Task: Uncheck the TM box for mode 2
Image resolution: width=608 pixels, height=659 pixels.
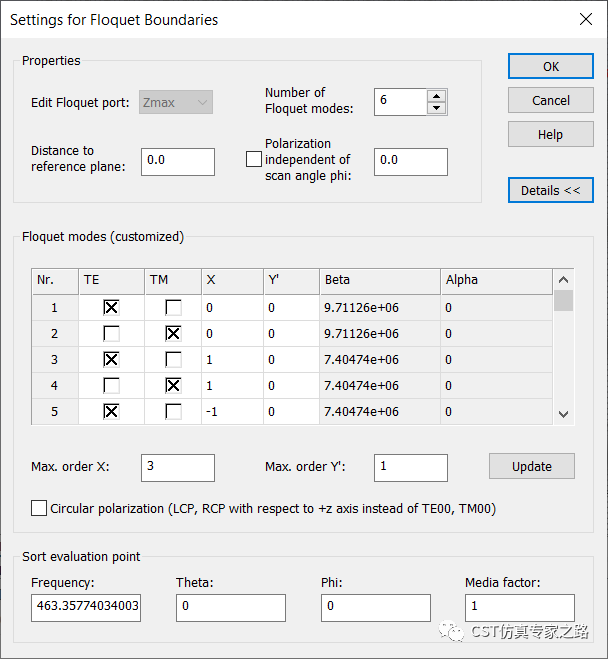Action: (x=173, y=334)
